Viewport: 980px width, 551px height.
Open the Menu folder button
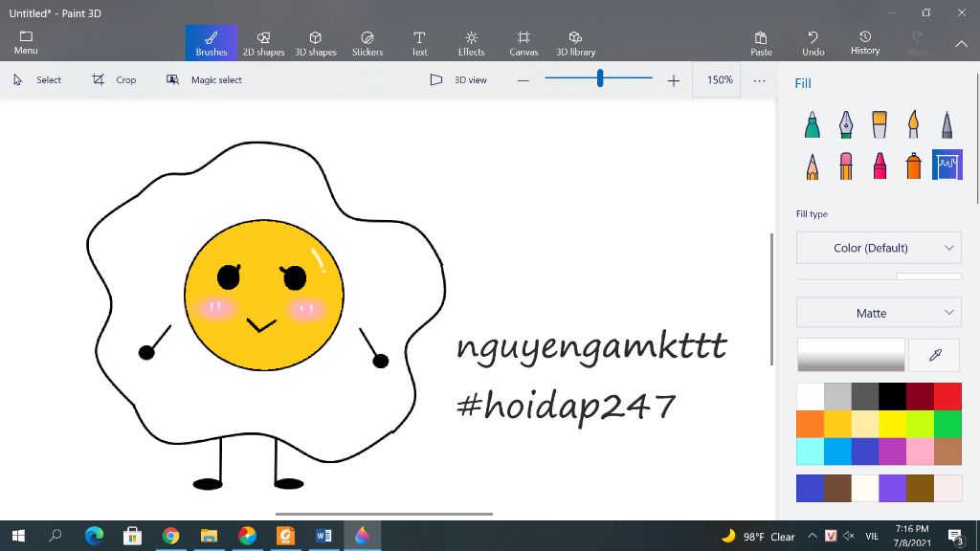(26, 42)
